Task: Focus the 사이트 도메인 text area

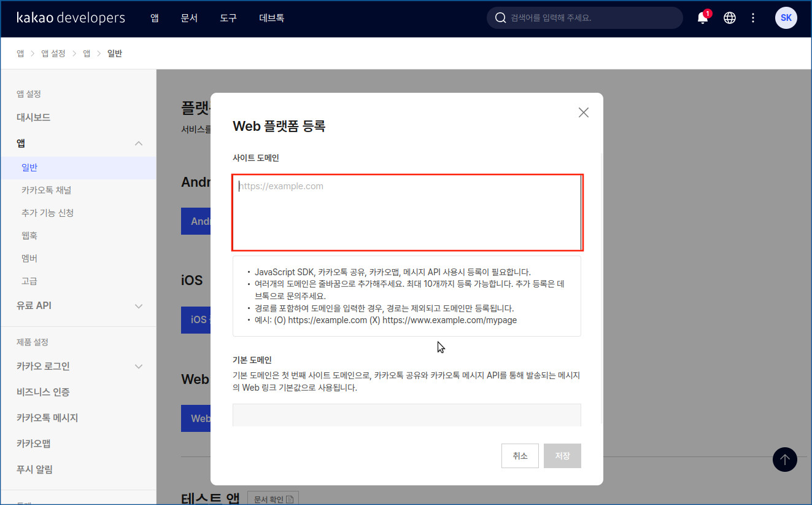Action: 407,213
